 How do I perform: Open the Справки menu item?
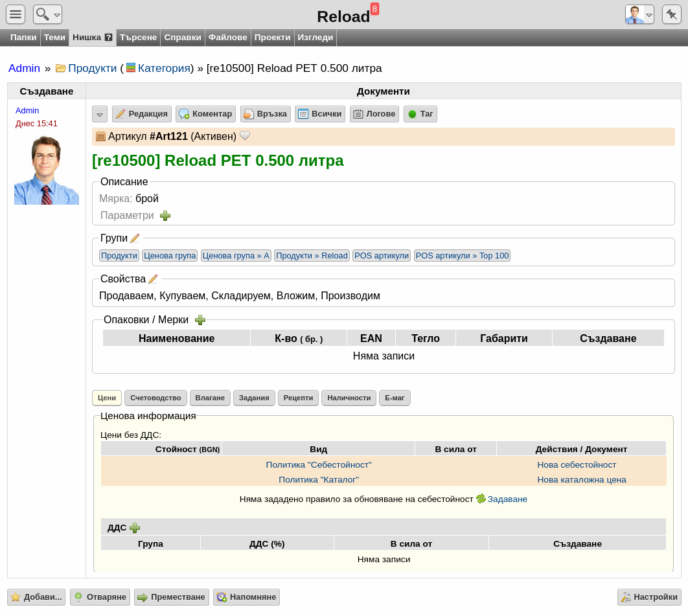coord(183,38)
